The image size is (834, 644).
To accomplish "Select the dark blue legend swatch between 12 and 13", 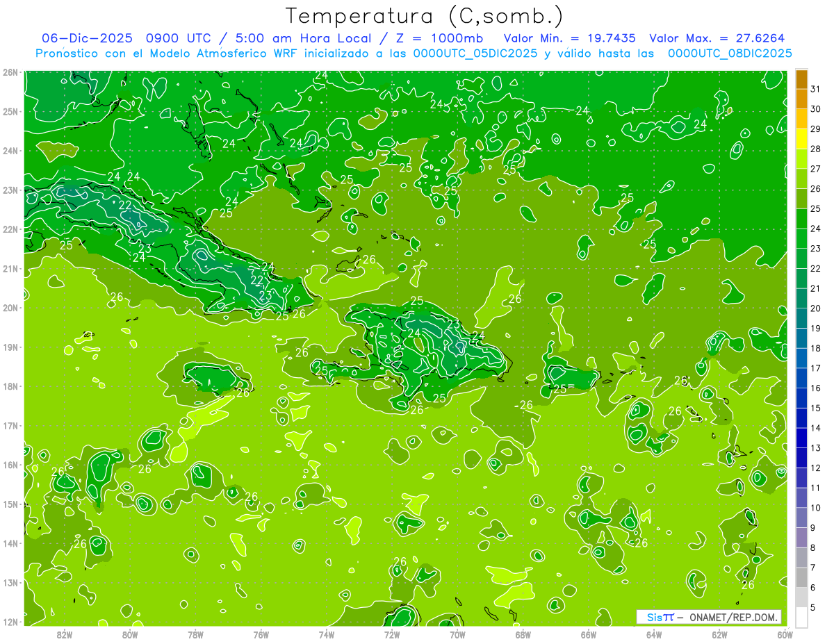I will [801, 458].
